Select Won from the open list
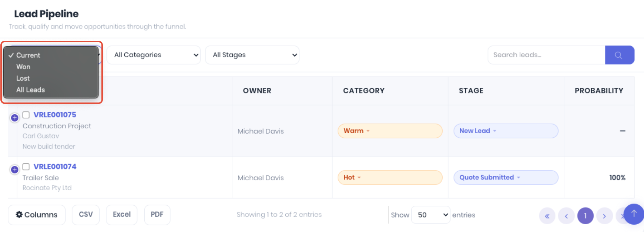The height and width of the screenshot is (232, 644). click(x=23, y=67)
